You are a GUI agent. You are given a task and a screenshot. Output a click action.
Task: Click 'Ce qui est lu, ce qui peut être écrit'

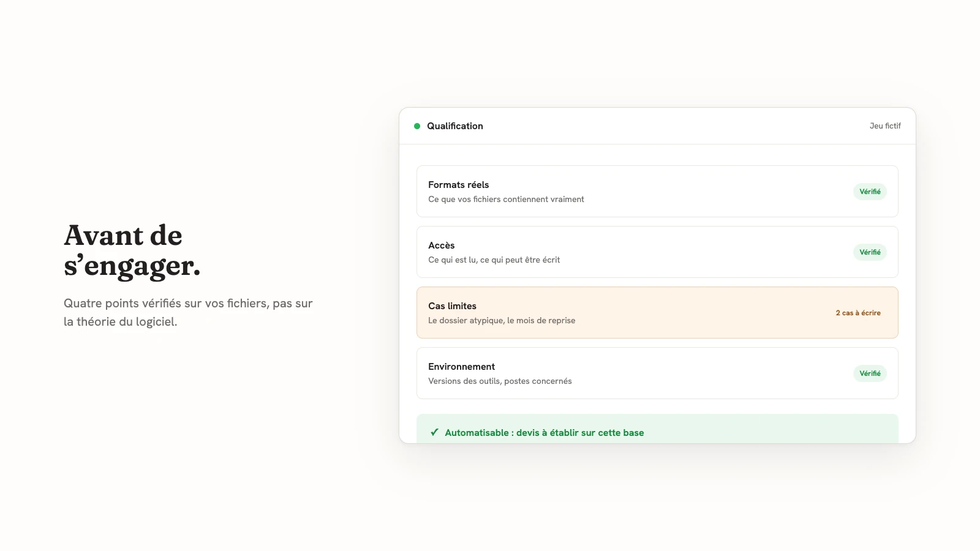(x=494, y=260)
